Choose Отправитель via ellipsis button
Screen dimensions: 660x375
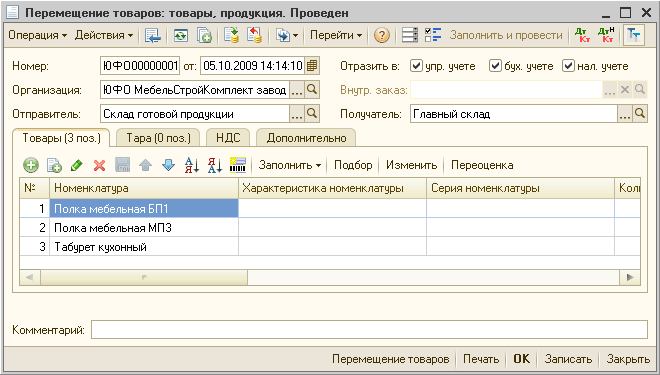pos(297,114)
